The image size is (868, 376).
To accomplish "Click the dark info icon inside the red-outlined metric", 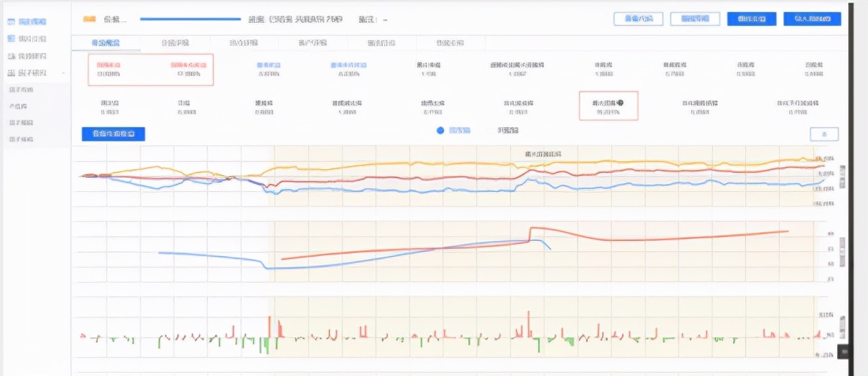I will coord(620,103).
